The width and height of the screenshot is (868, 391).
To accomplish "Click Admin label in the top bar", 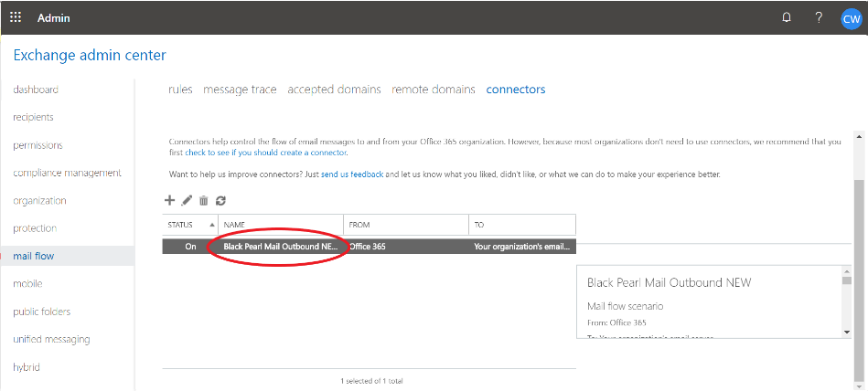I will [x=54, y=17].
